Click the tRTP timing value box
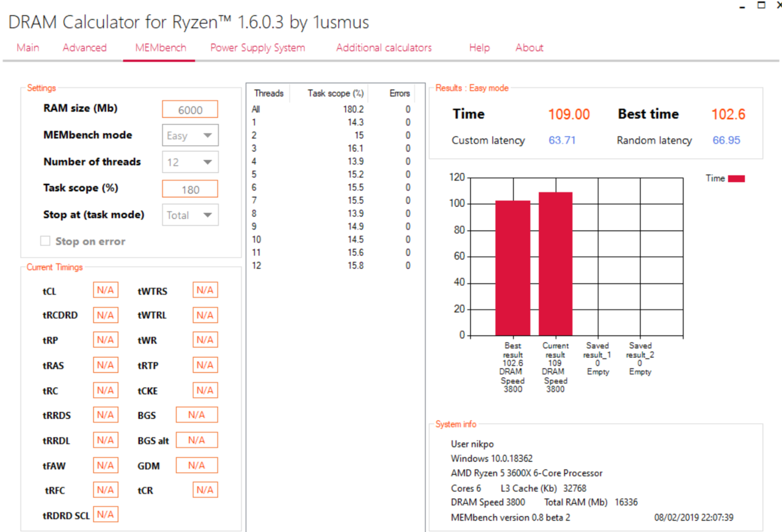This screenshot has height=532, width=782. 205,365
